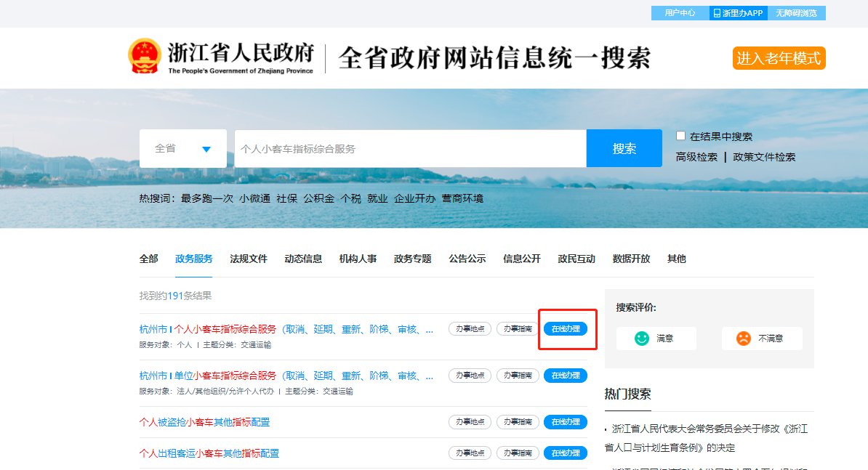The width and height of the screenshot is (868, 470).
Task: Enable the 在结果中搜索 checkbox
Action: click(681, 136)
